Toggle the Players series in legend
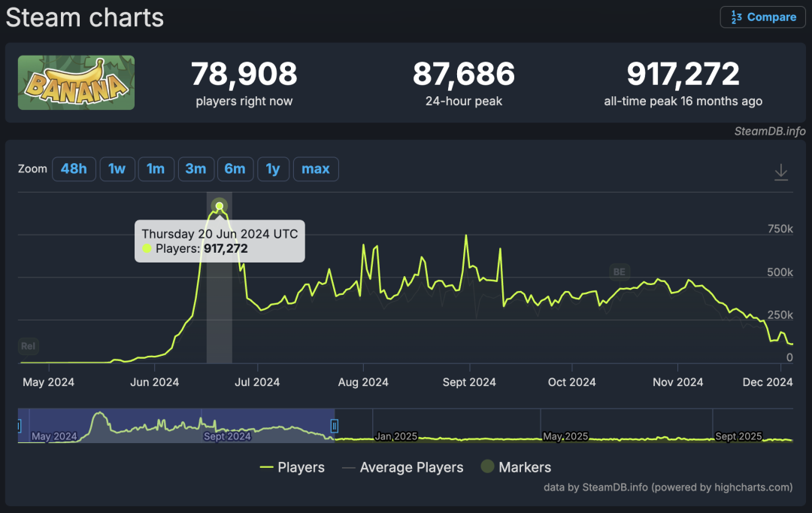The height and width of the screenshot is (513, 812). click(x=292, y=467)
